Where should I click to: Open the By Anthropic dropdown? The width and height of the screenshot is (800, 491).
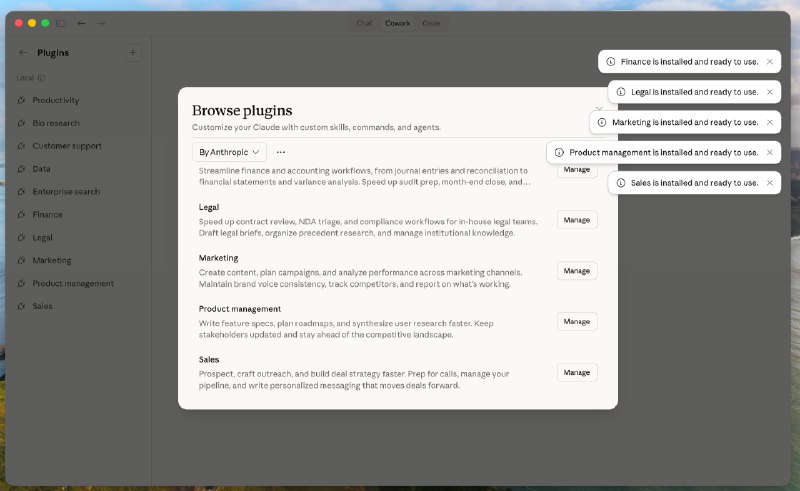tap(230, 152)
